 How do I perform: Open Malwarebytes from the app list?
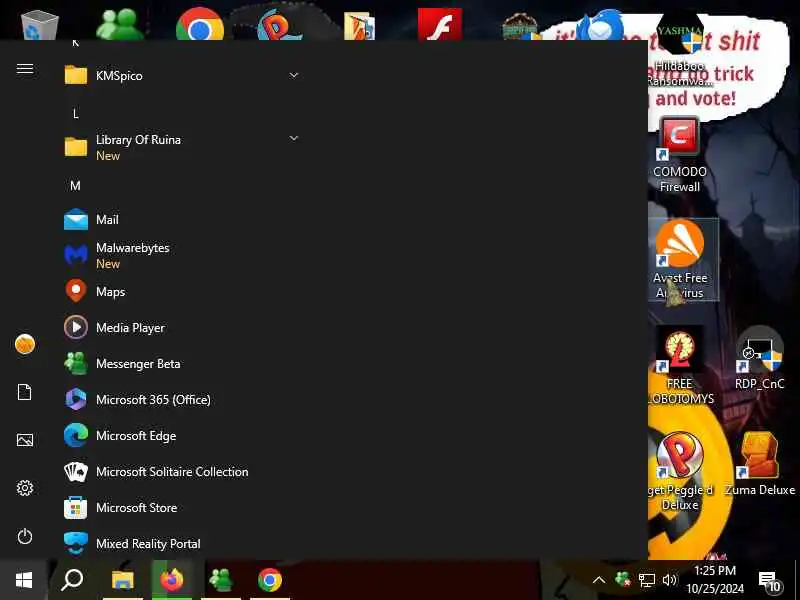181,255
